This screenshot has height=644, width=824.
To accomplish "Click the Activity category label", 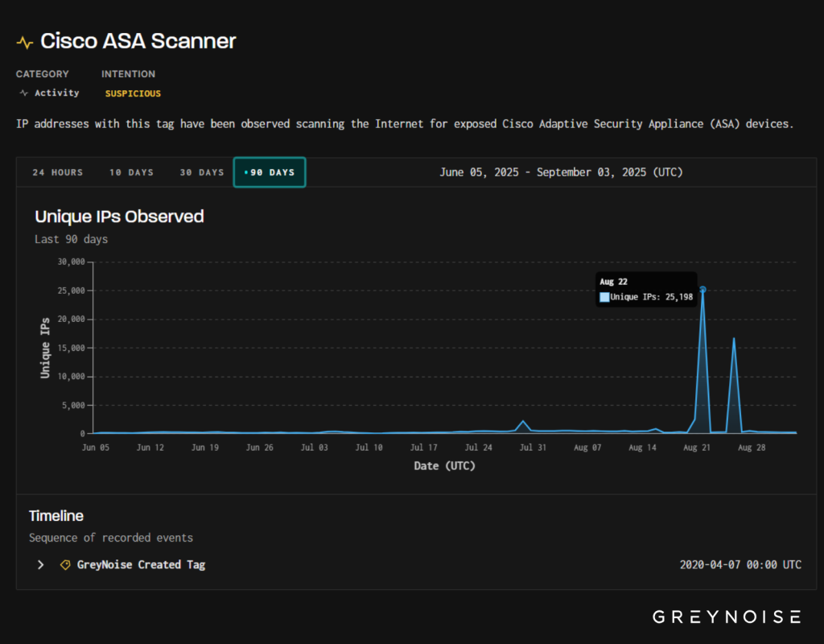I will [56, 93].
